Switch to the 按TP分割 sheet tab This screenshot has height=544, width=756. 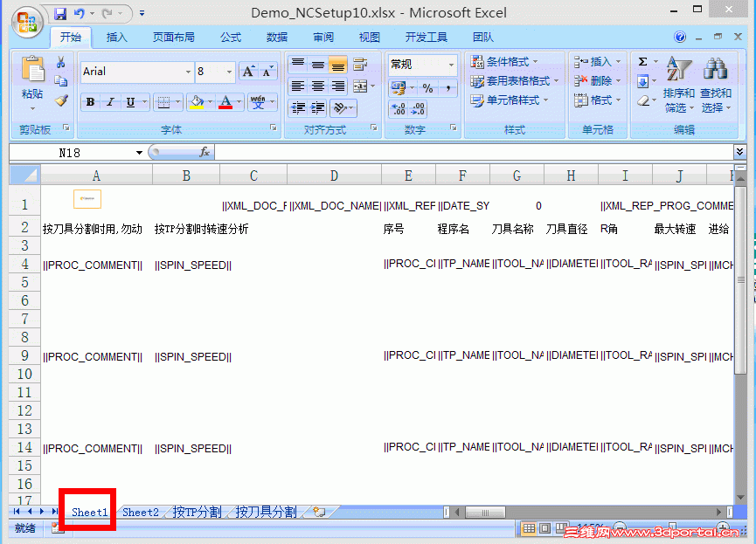[197, 513]
